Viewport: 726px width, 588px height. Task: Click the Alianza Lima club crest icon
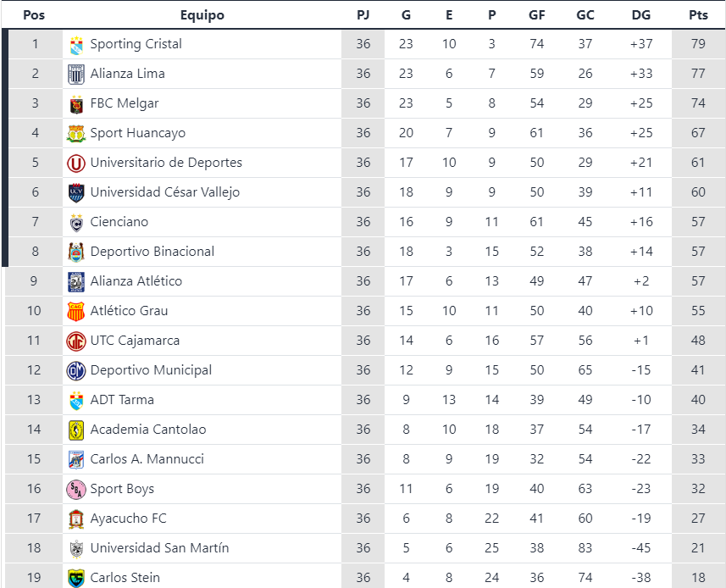click(76, 74)
